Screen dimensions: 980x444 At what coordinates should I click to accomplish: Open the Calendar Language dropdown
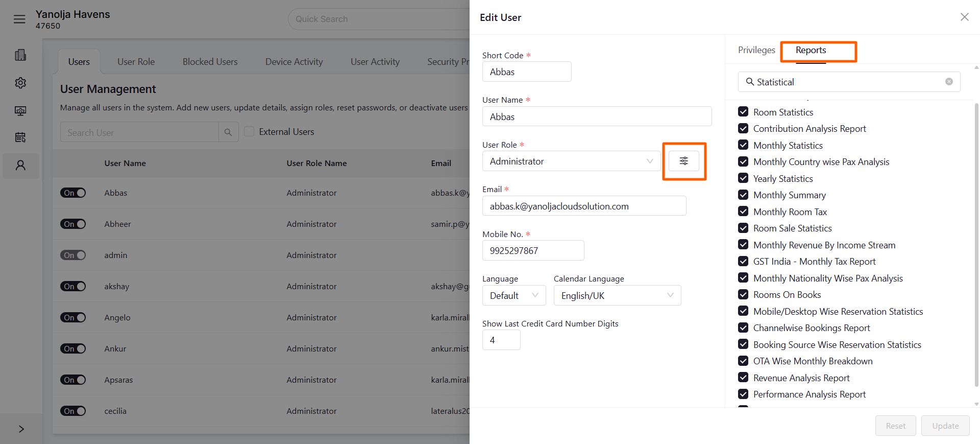coord(617,295)
